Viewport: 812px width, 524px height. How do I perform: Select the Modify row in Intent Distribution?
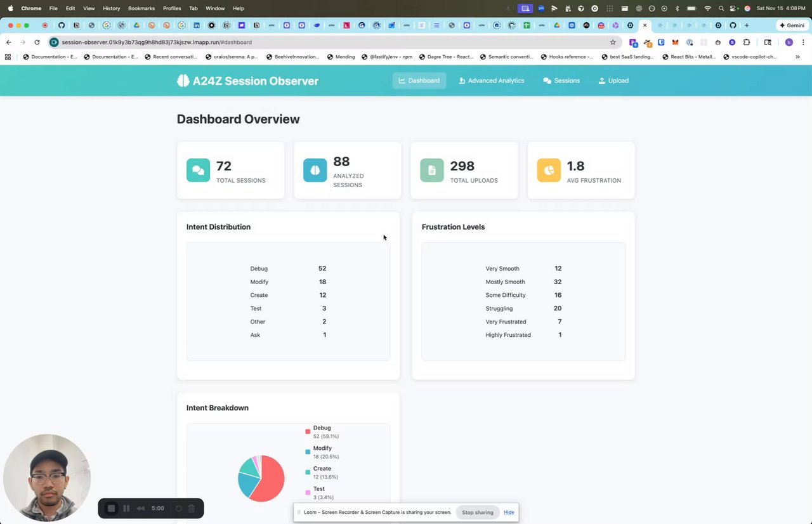[x=288, y=282]
